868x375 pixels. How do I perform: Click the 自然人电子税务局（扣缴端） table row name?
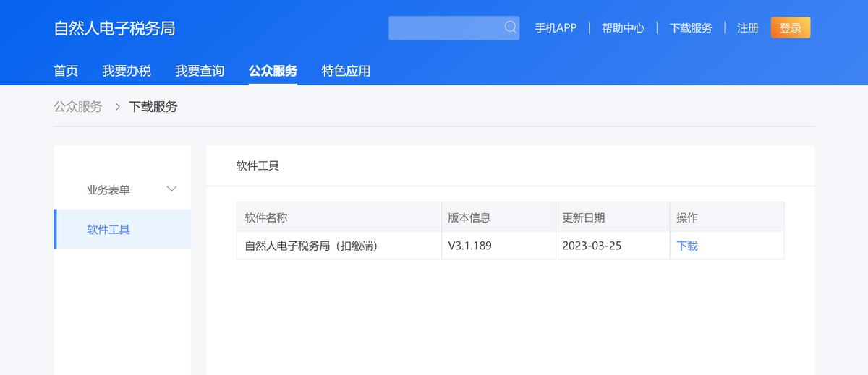(312, 246)
